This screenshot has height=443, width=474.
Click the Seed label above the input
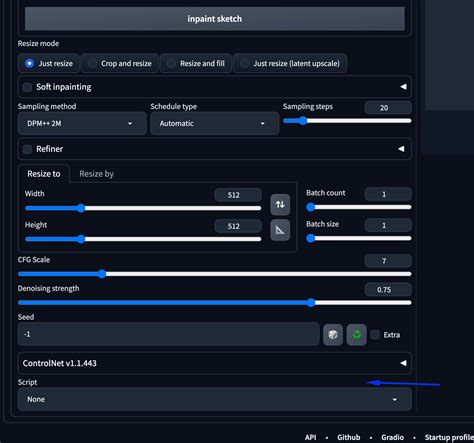tap(26, 317)
